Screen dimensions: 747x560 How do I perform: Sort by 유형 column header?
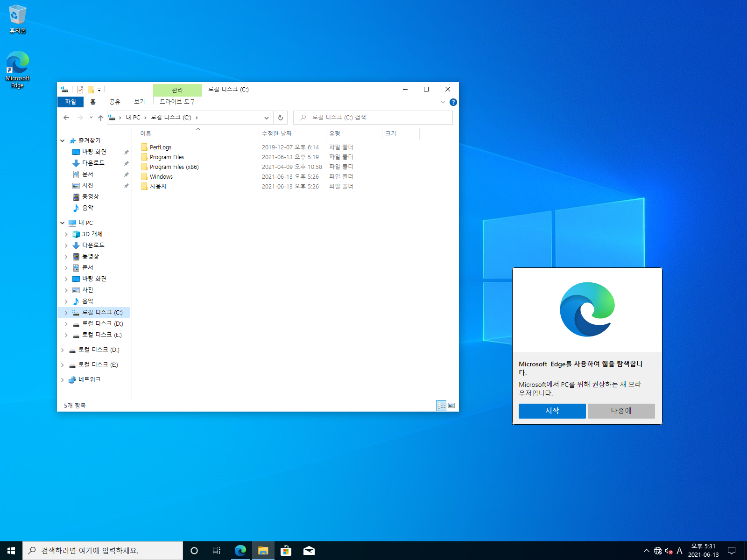click(354, 133)
